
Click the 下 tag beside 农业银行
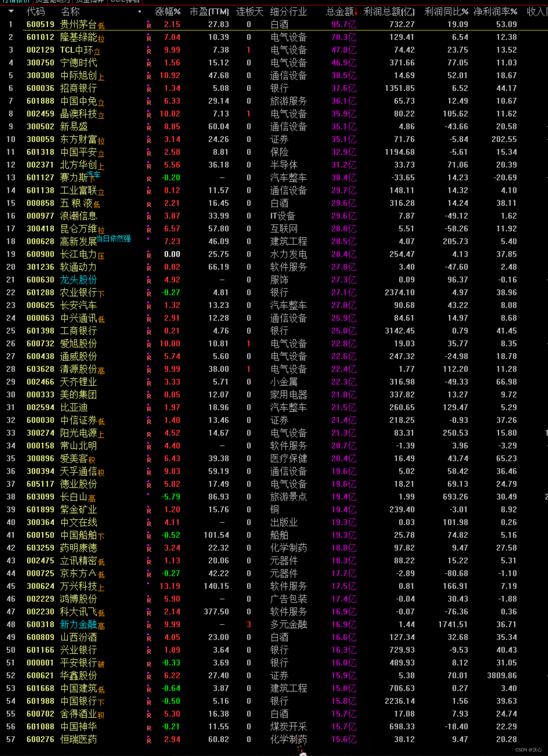pyautogui.click(x=101, y=294)
